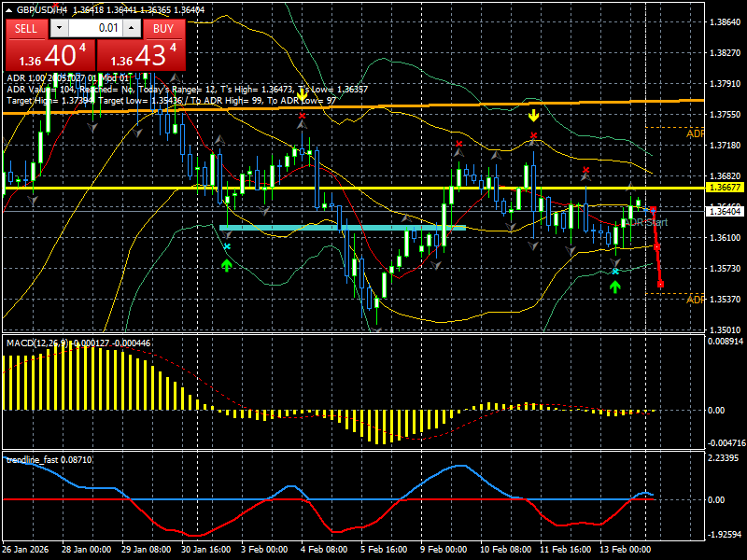The width and height of the screenshot is (747, 560).
Task: Click the green up arrow near 30 Jan
Action: [227, 265]
